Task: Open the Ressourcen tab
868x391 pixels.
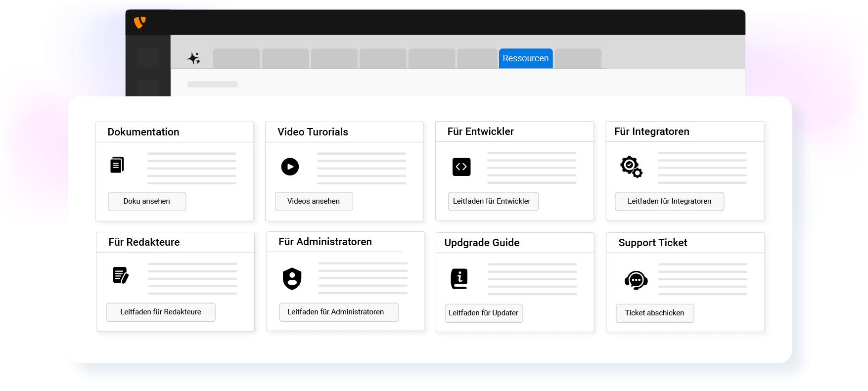Action: point(526,58)
